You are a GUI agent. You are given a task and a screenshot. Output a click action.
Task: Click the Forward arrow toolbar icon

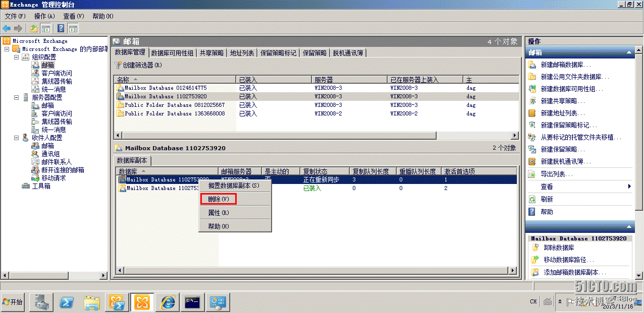(x=18, y=28)
